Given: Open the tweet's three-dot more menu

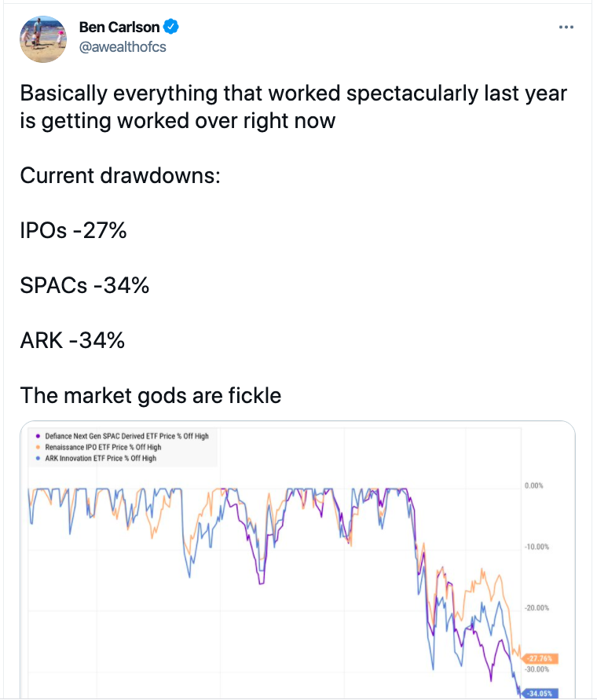Looking at the screenshot, I should click(566, 27).
